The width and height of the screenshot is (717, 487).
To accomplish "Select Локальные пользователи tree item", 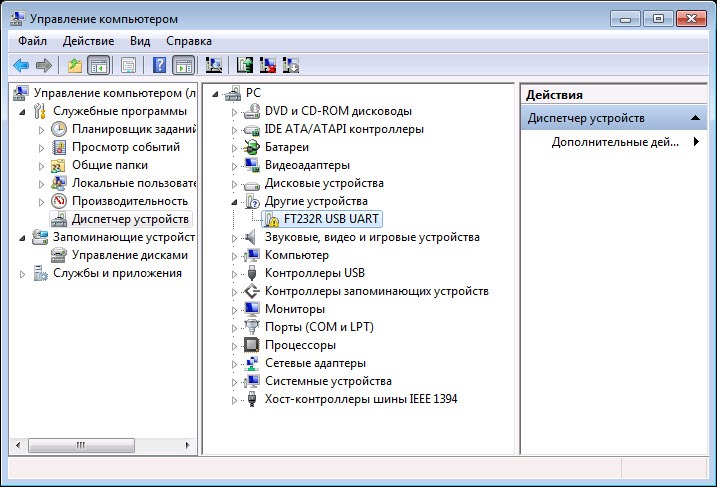I will pyautogui.click(x=134, y=183).
